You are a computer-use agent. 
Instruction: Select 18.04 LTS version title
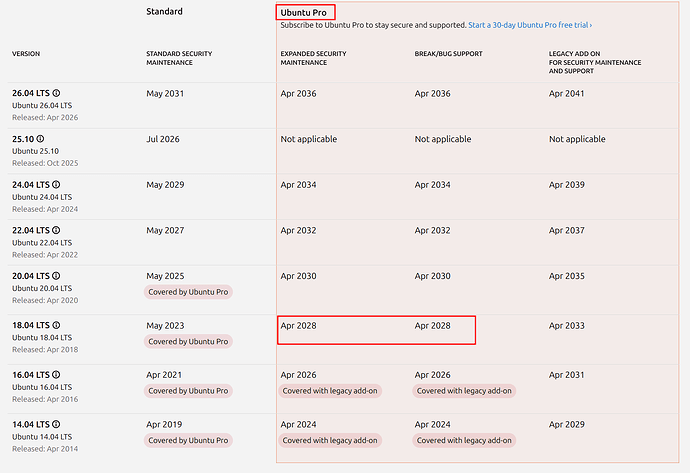click(x=31, y=325)
